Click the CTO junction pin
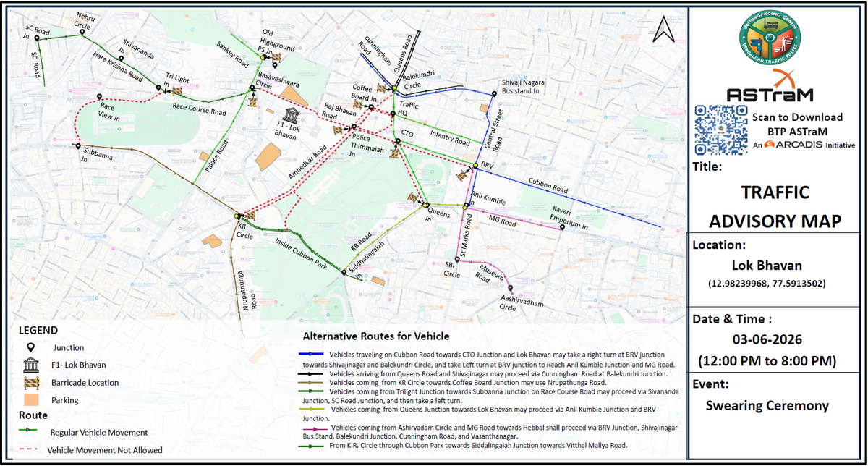This screenshot has height=466, width=868. pos(396,141)
